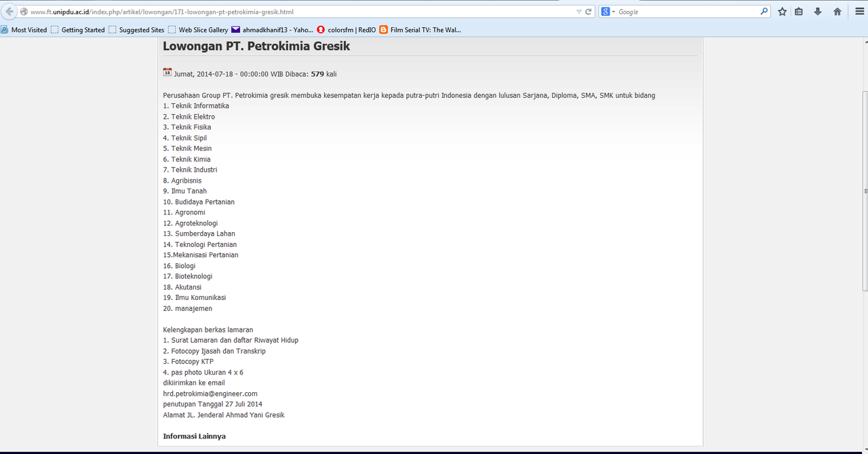Click the view count 579
868x454 pixels.
317,74
